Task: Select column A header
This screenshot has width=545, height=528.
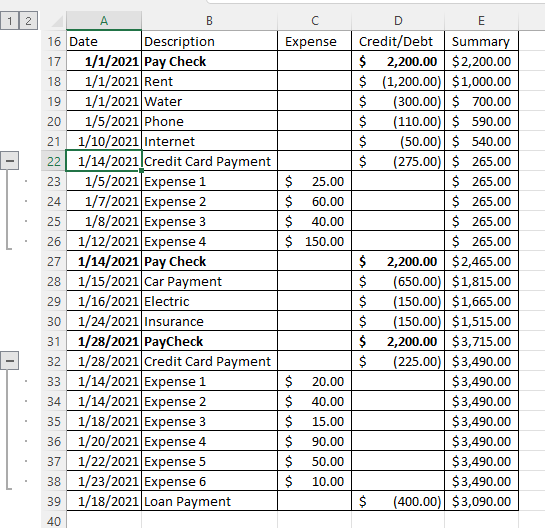Action: 104,21
